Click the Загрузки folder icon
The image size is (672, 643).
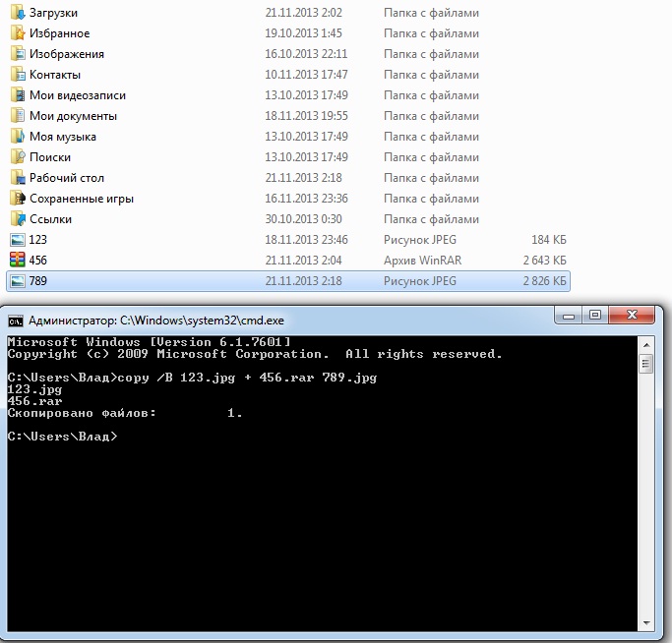pos(18,13)
